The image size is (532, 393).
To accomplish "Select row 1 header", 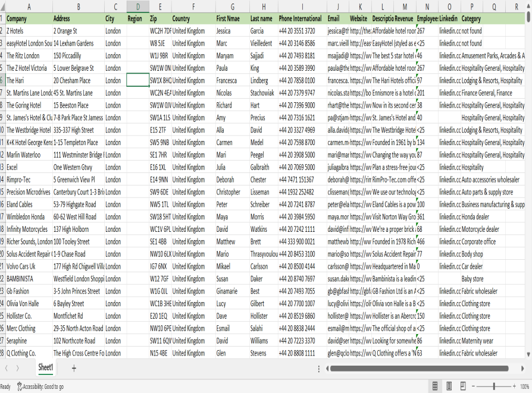I will pos(2,18).
